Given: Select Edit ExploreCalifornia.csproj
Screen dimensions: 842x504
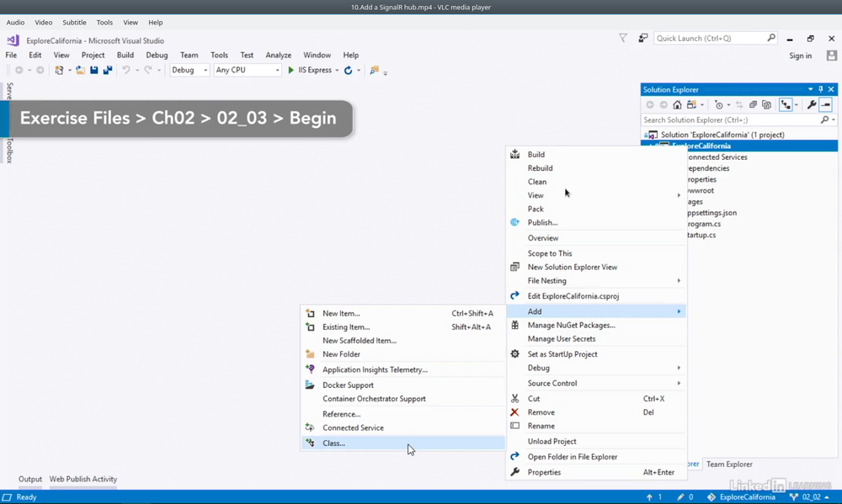Looking at the screenshot, I should 597,295.
